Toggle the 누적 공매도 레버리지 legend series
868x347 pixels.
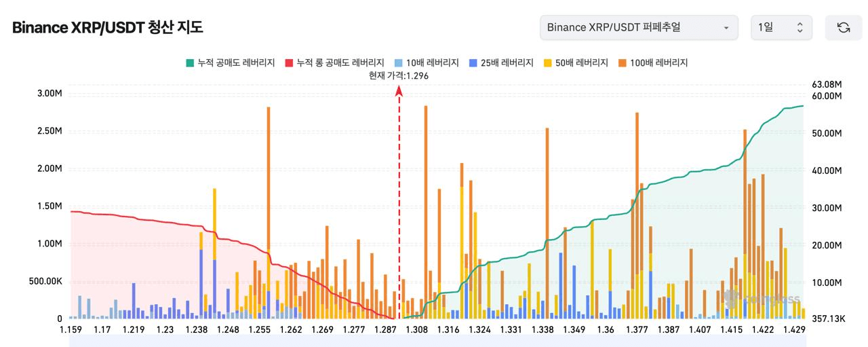point(231,62)
